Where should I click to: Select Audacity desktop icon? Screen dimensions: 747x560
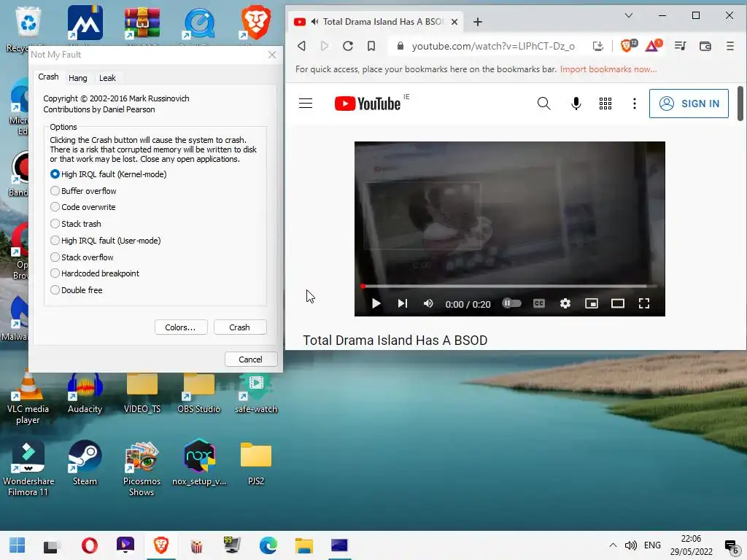point(85,393)
